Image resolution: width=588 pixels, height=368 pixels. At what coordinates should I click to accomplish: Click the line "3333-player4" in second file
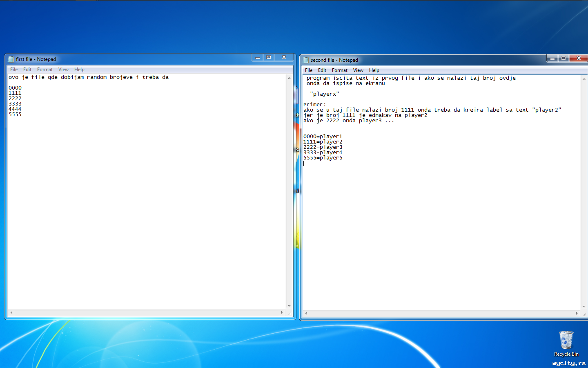point(323,153)
